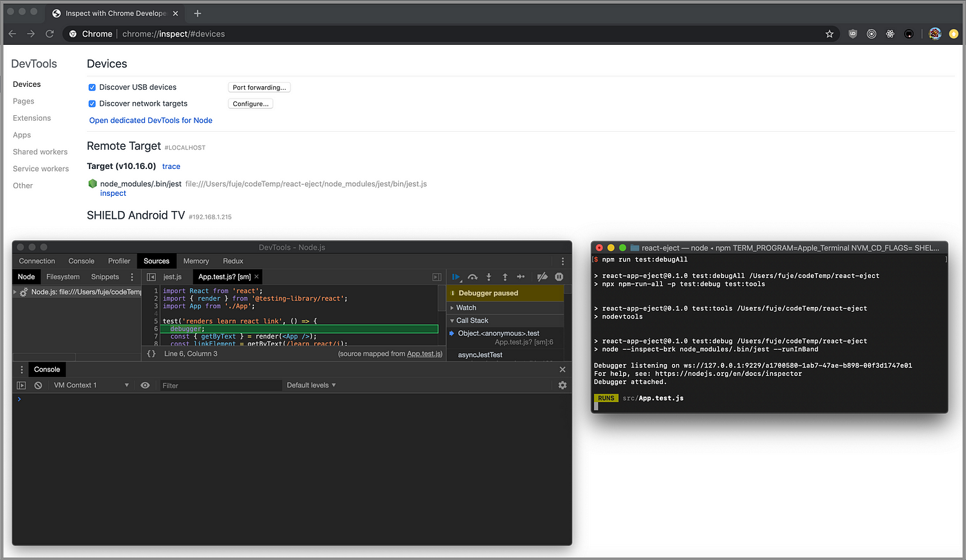966x560 pixels.
Task: Open the Chrome profile avatar
Action: [935, 34]
